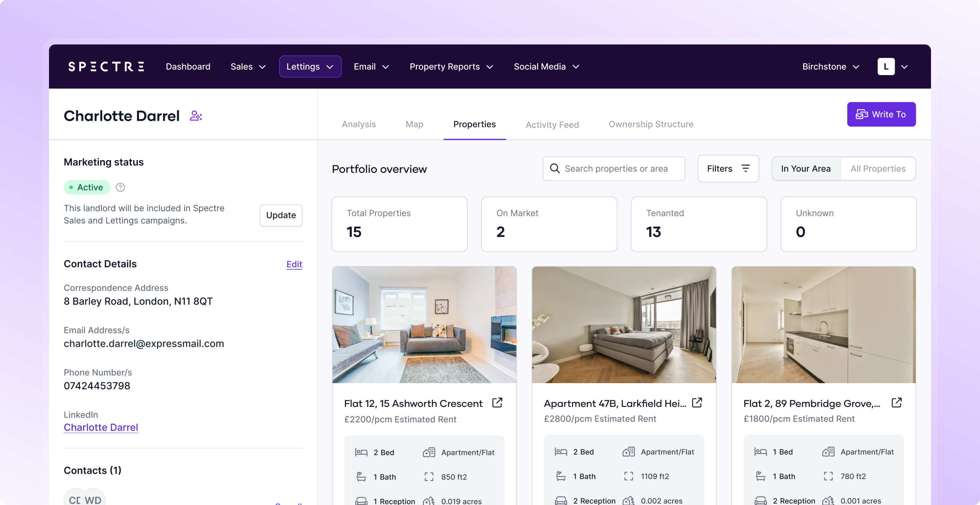Expand the Sales menu
Viewport: 980px width, 505px height.
248,67
